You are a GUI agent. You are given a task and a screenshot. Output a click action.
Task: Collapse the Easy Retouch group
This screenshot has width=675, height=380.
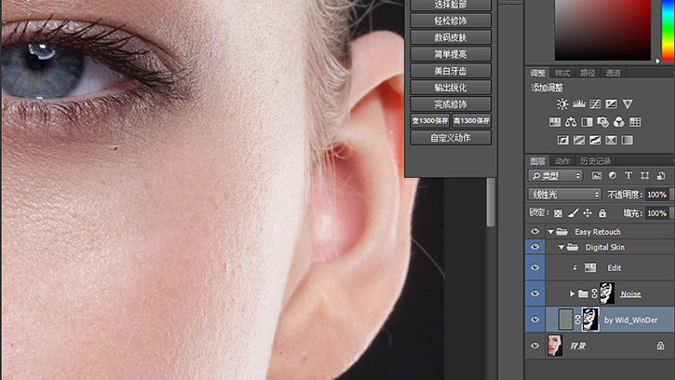point(551,232)
